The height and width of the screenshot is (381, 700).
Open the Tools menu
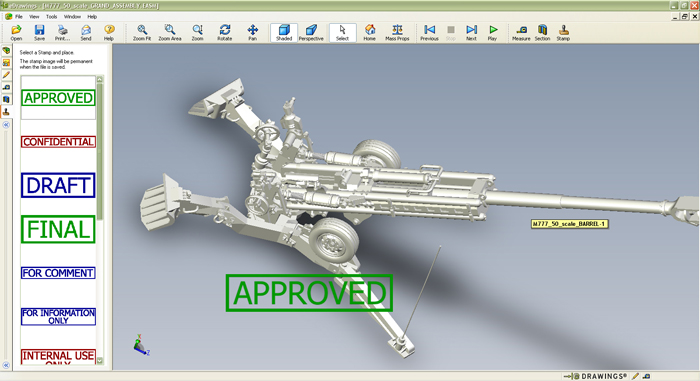click(51, 17)
